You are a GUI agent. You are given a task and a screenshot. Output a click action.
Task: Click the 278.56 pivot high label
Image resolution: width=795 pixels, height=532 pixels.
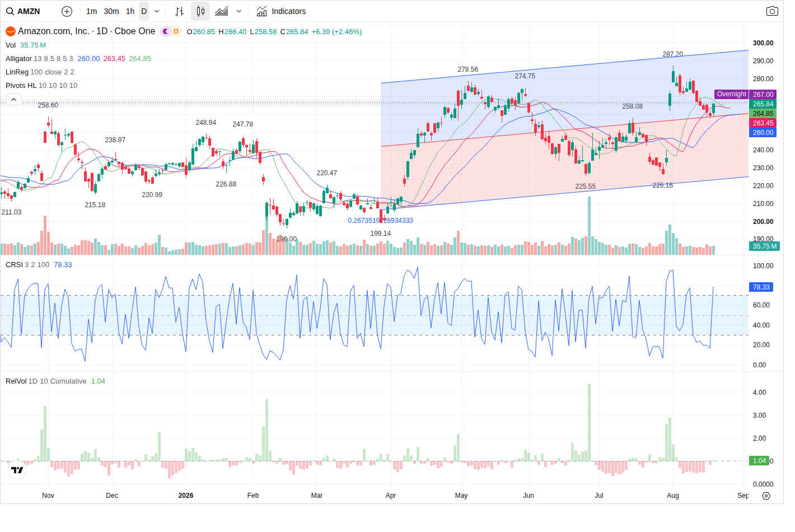point(467,69)
